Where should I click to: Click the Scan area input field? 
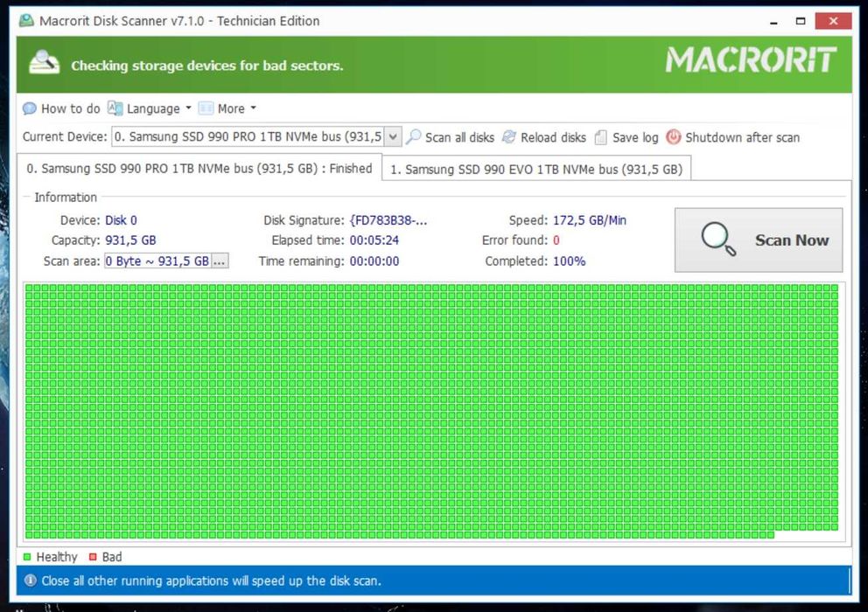(x=157, y=261)
